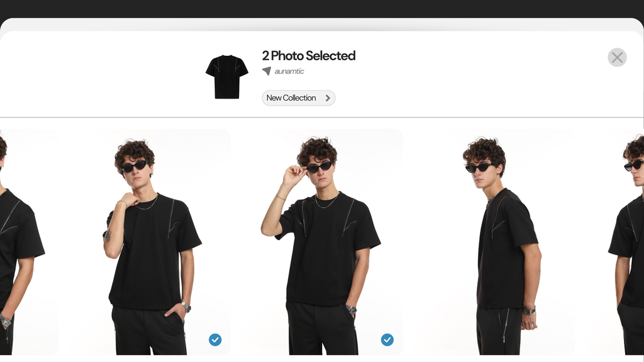
Task: Select the side-profile model photo
Action: tap(497, 242)
